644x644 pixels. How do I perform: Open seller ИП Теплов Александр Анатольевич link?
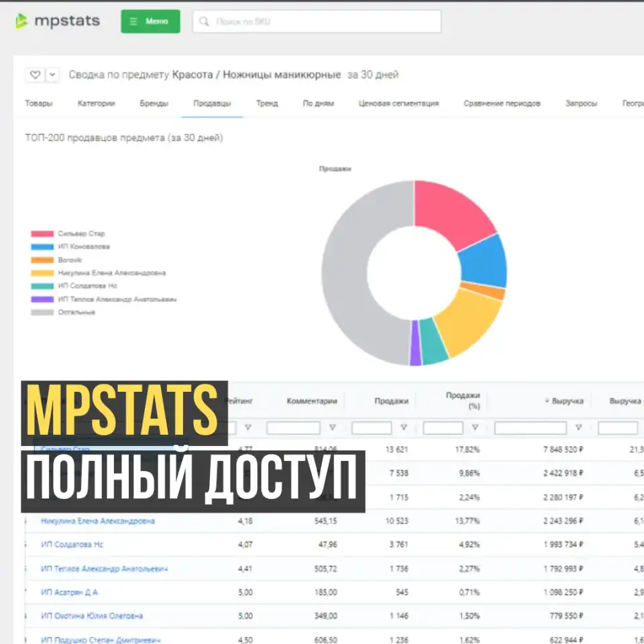[105, 569]
